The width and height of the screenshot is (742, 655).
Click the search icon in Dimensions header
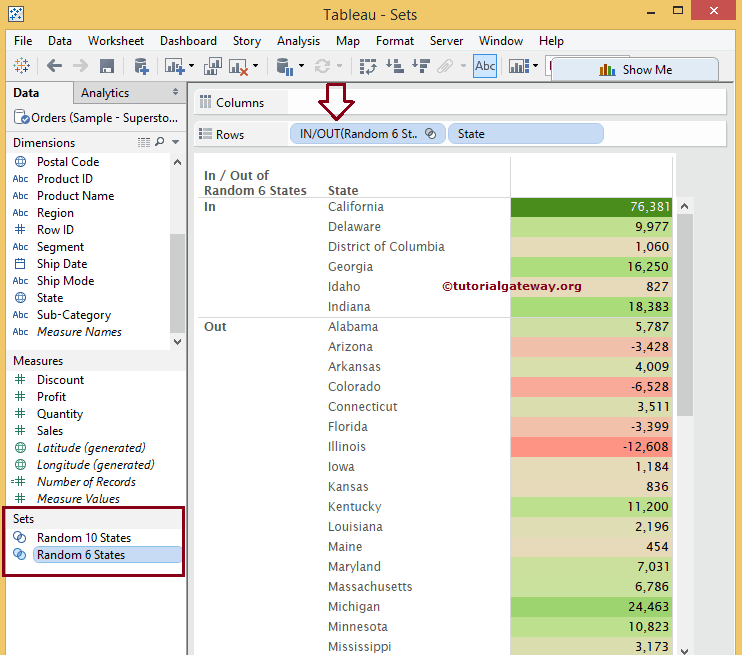tap(159, 143)
